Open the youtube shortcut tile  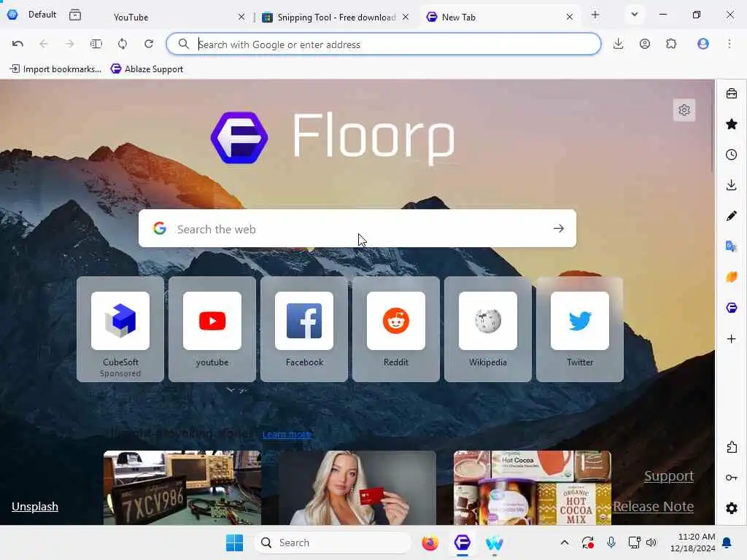coord(212,329)
